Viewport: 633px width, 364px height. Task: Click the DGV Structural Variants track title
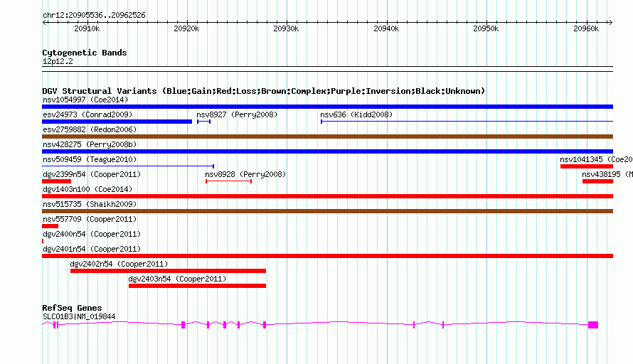(x=263, y=91)
